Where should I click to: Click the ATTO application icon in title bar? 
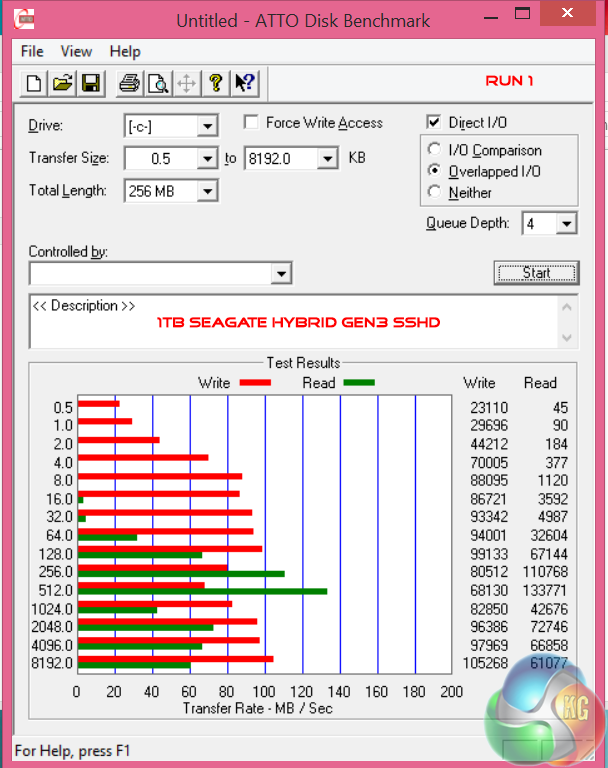(x=24, y=20)
